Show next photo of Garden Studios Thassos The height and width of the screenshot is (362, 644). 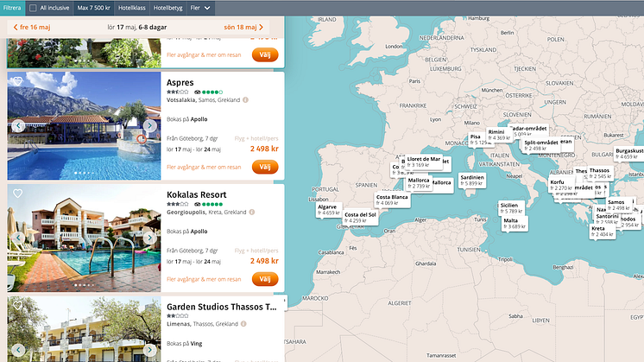tap(150, 350)
